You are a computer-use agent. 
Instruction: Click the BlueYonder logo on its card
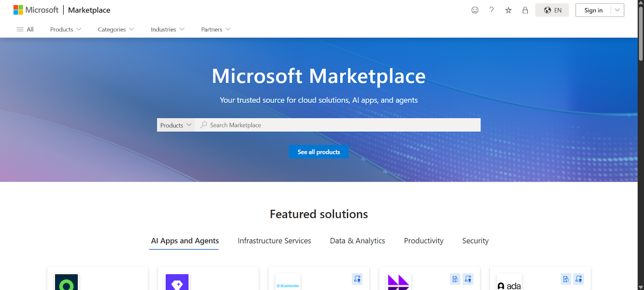(288, 282)
